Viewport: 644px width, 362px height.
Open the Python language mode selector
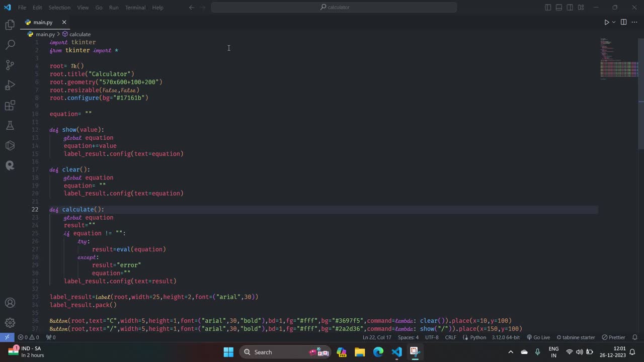click(477, 337)
